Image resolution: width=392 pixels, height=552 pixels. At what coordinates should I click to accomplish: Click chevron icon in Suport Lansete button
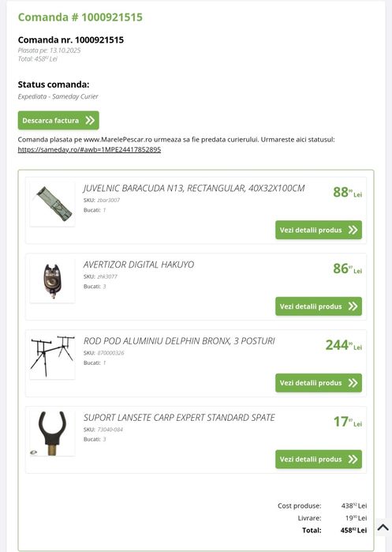[x=353, y=459]
